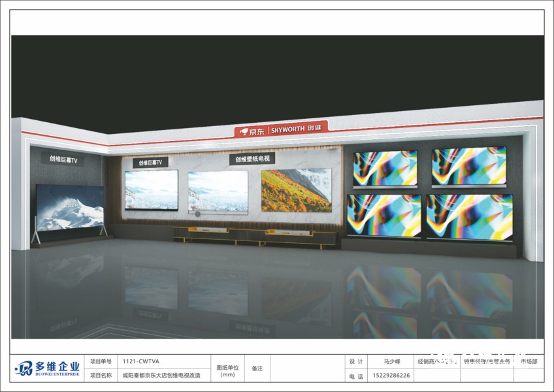Click the low TV cabinet with gold trim

[x=255, y=237]
